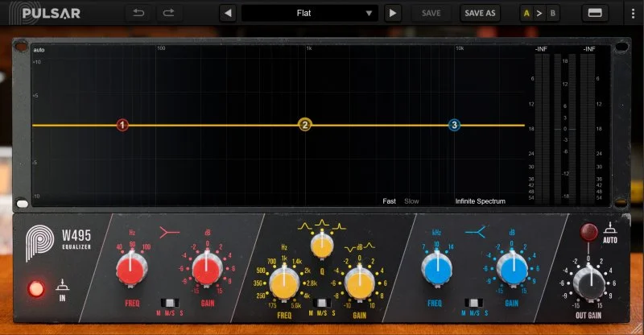Screen dimensions: 644x335
Task: Click the 1k frequency grid label
Action: [x=309, y=48]
